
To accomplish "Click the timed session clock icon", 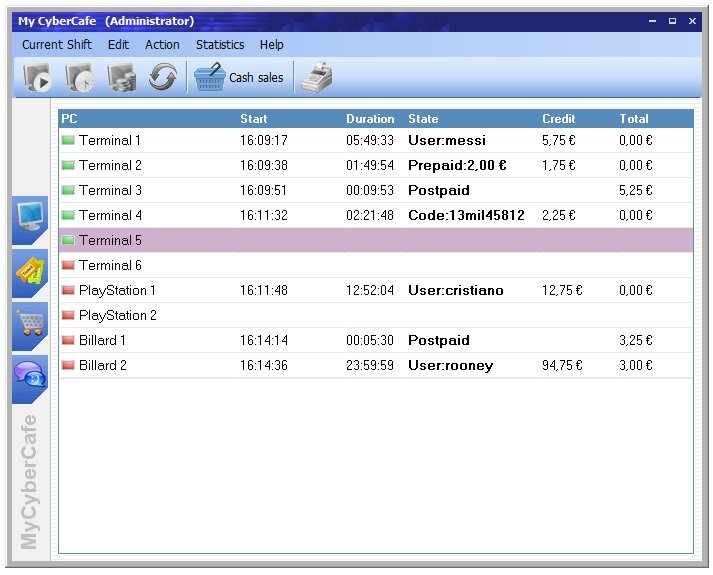I will tap(79, 77).
